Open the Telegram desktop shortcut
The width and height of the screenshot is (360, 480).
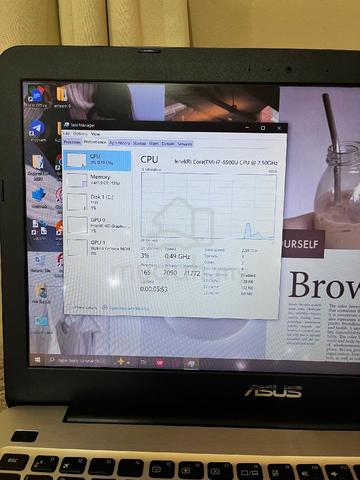pos(37,131)
